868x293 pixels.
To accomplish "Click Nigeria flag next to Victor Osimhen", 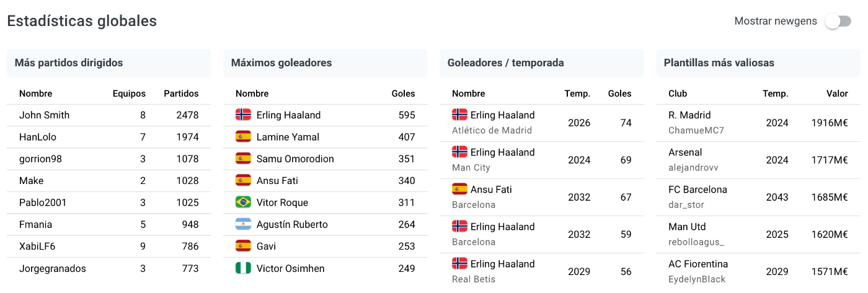I will (243, 268).
